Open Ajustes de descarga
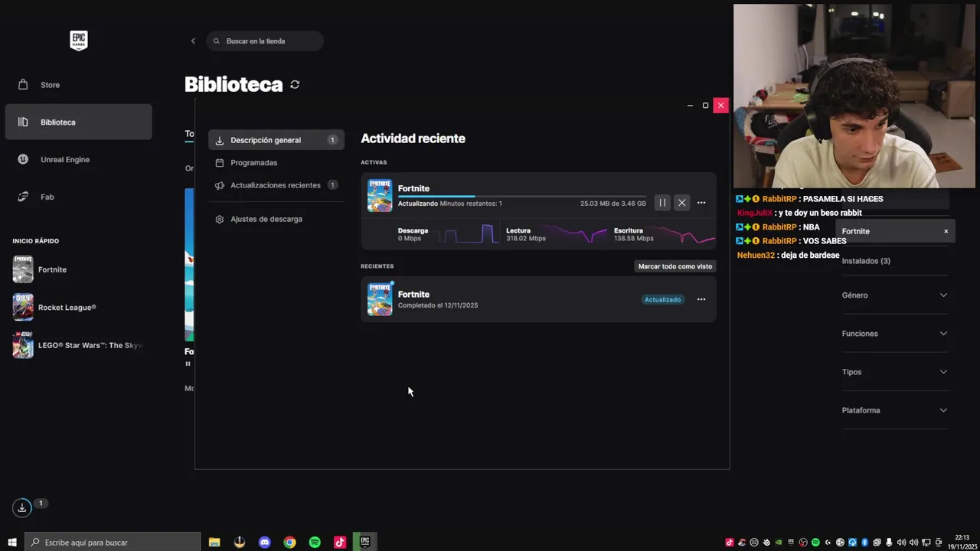 point(276,219)
